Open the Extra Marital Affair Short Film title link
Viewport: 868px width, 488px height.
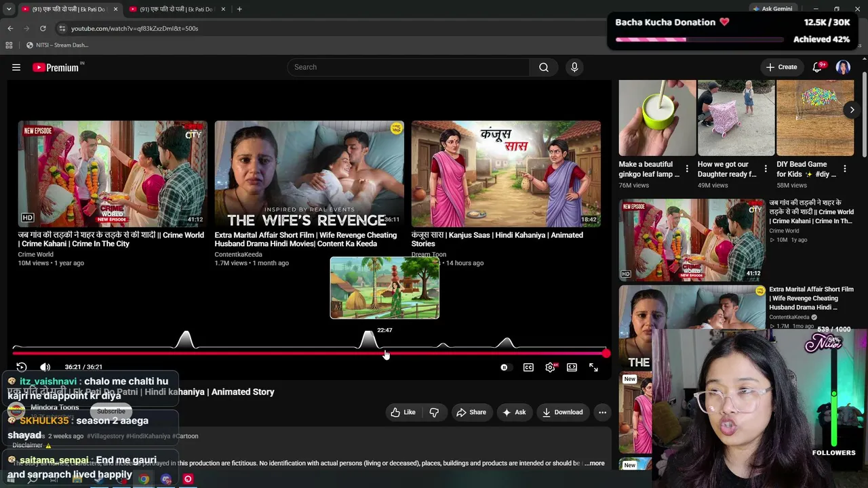(306, 239)
